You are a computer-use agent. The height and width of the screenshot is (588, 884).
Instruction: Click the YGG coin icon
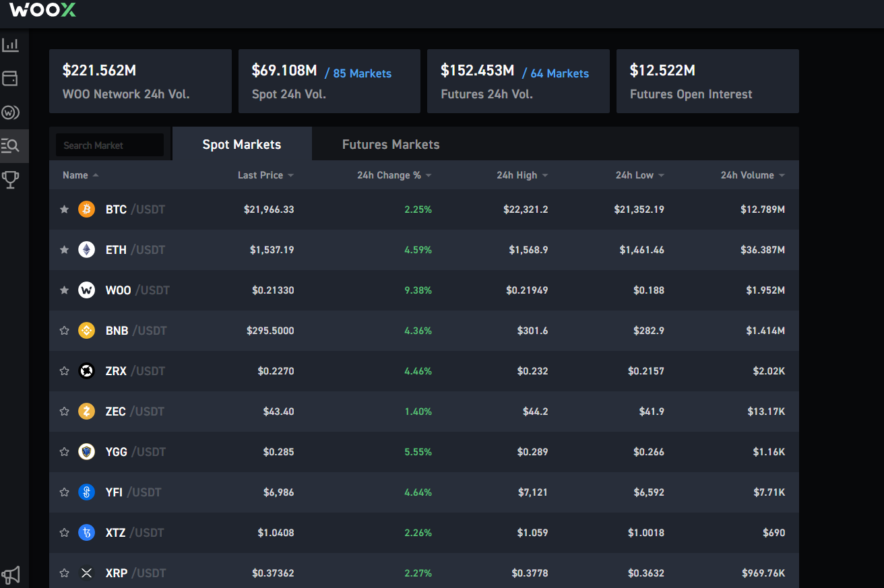86,452
